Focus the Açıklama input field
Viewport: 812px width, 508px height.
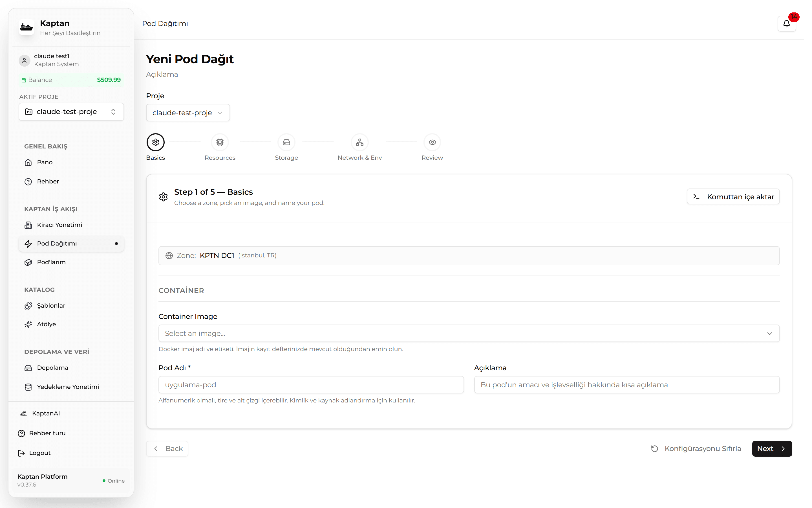(626, 385)
